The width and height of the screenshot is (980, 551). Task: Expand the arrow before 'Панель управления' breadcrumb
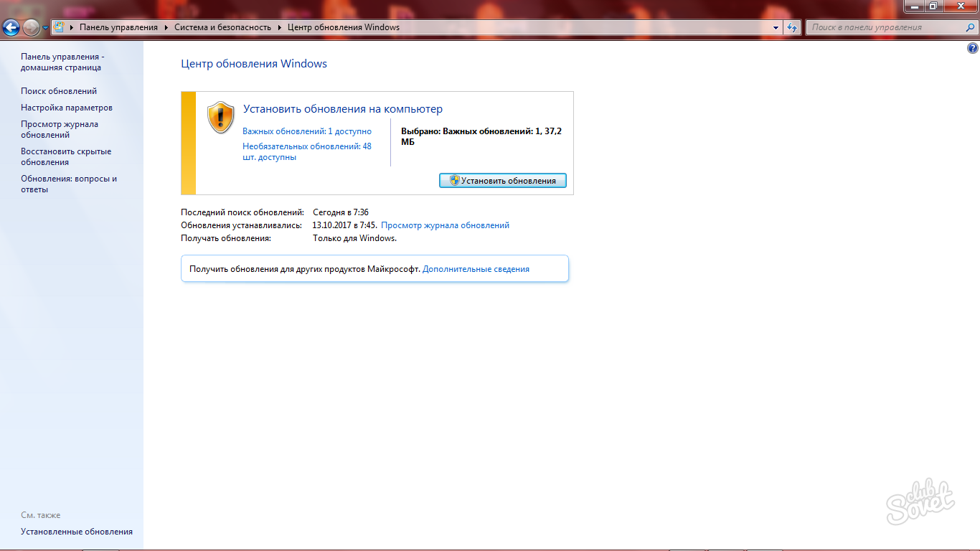(x=71, y=27)
